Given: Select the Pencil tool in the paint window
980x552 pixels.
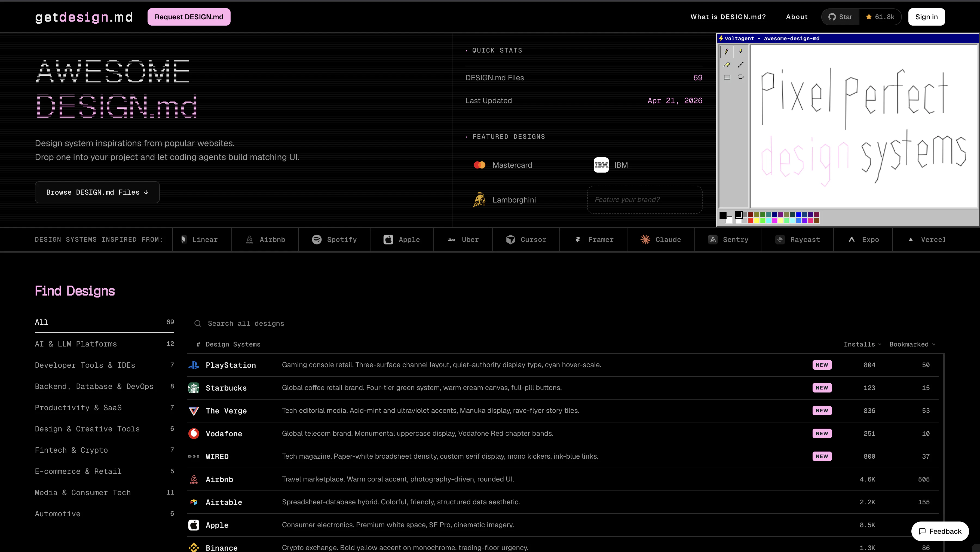Looking at the screenshot, I should 727,52.
